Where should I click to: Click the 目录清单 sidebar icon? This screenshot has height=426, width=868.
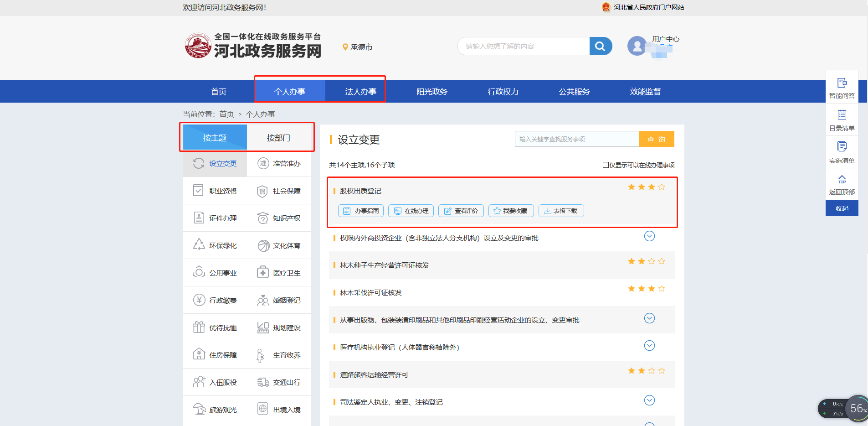[842, 119]
